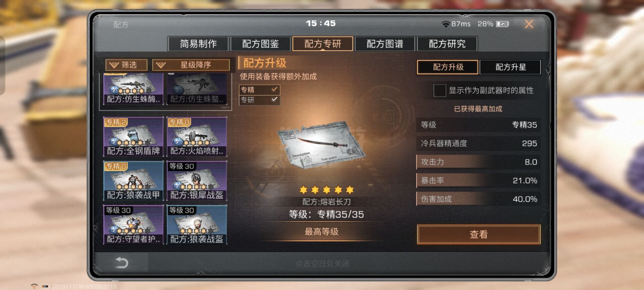Select the 狼袭战盔 recipe icon
644x290 pixels.
point(197,225)
